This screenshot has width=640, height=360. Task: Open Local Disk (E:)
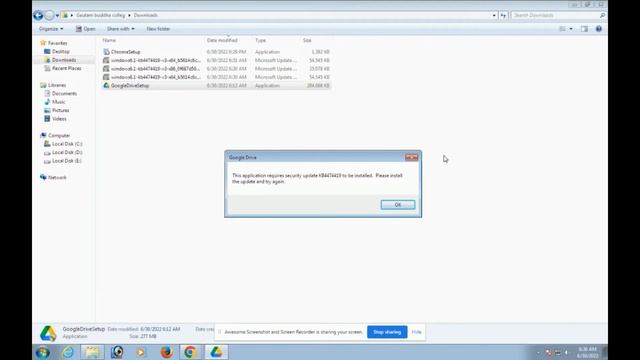[67, 161]
